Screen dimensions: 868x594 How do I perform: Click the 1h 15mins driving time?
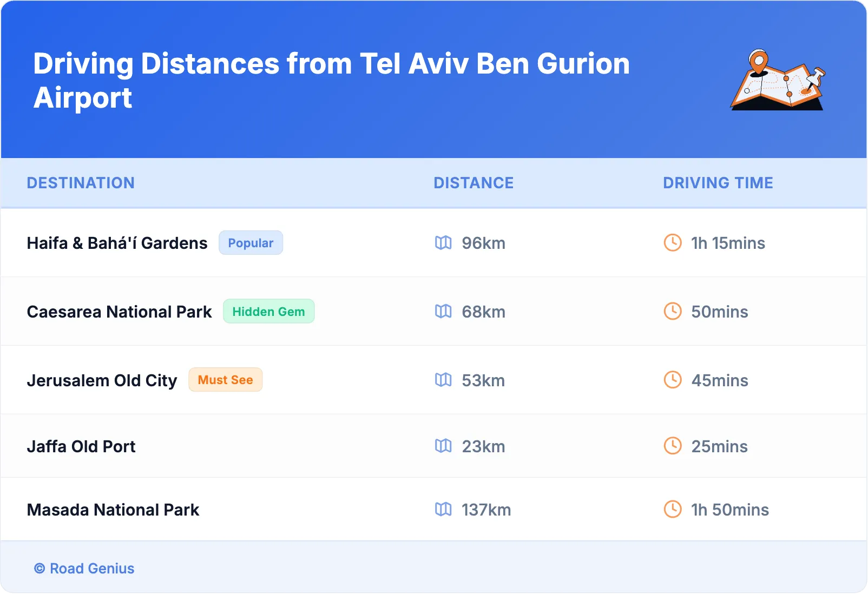pos(728,243)
